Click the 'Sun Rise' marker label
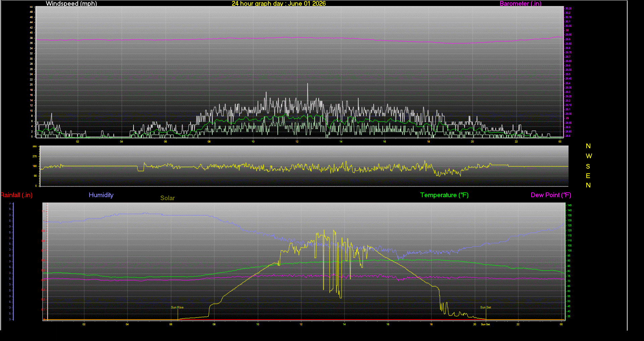This screenshot has width=644, height=341. tap(177, 307)
